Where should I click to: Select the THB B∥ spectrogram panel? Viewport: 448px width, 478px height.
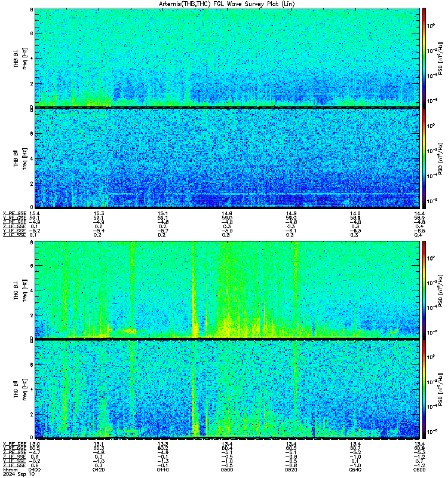tap(227, 158)
